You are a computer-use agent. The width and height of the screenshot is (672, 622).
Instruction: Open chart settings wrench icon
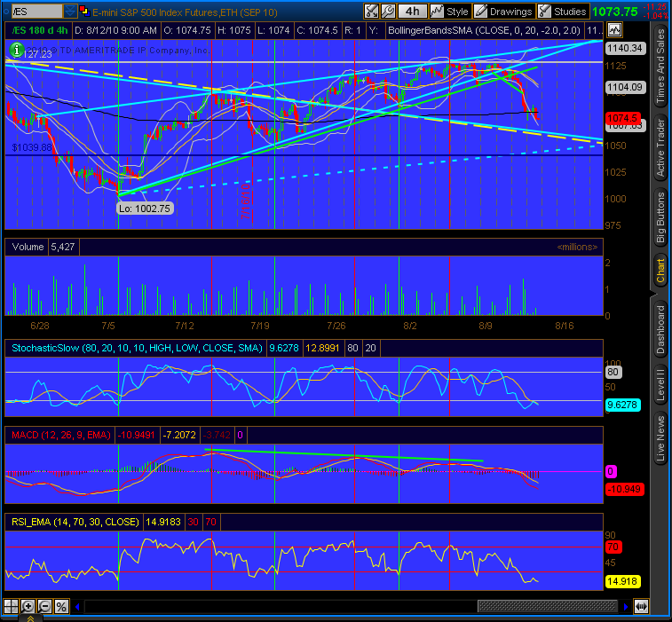tap(388, 12)
